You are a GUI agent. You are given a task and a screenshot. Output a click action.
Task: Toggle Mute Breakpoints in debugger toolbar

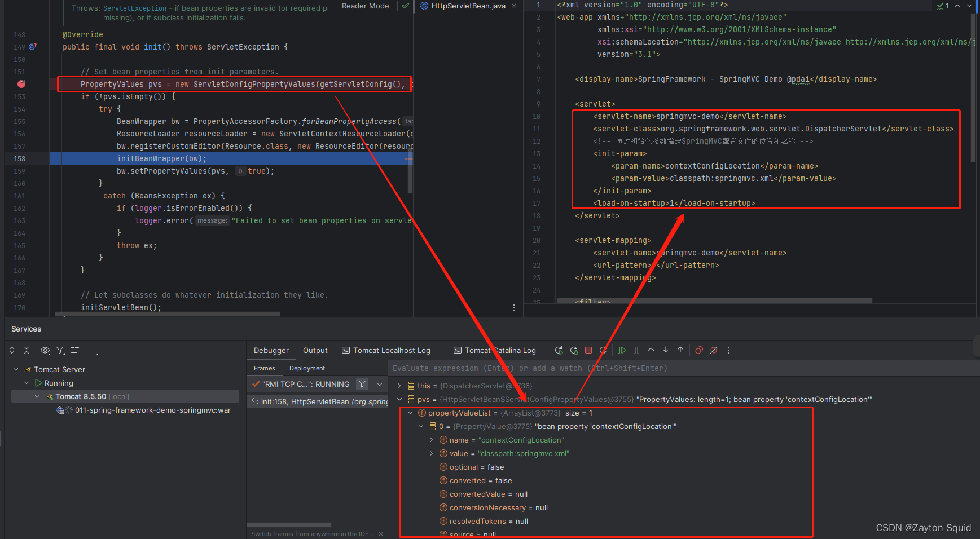714,350
